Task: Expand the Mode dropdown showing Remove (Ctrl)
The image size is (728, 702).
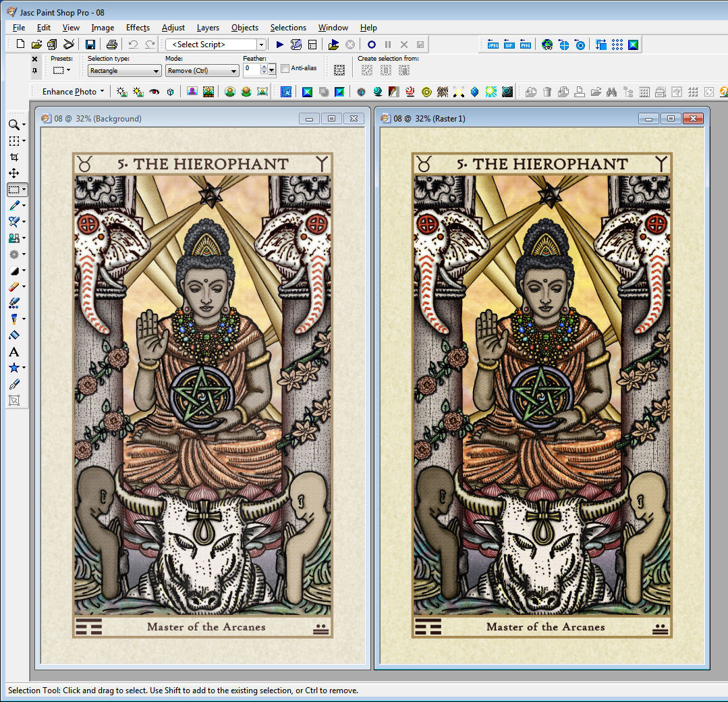Action: (202, 71)
